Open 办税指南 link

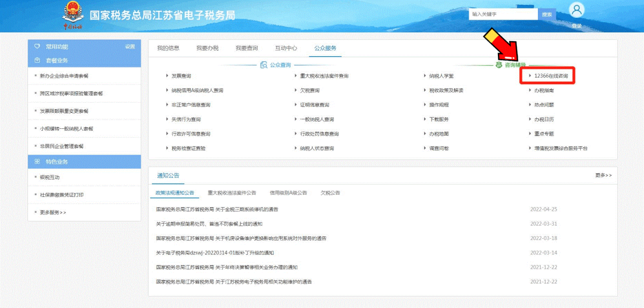click(544, 91)
